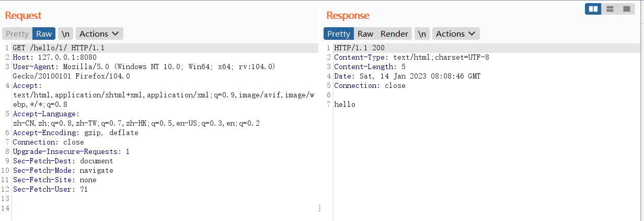Open the Response Render tab

point(394,34)
